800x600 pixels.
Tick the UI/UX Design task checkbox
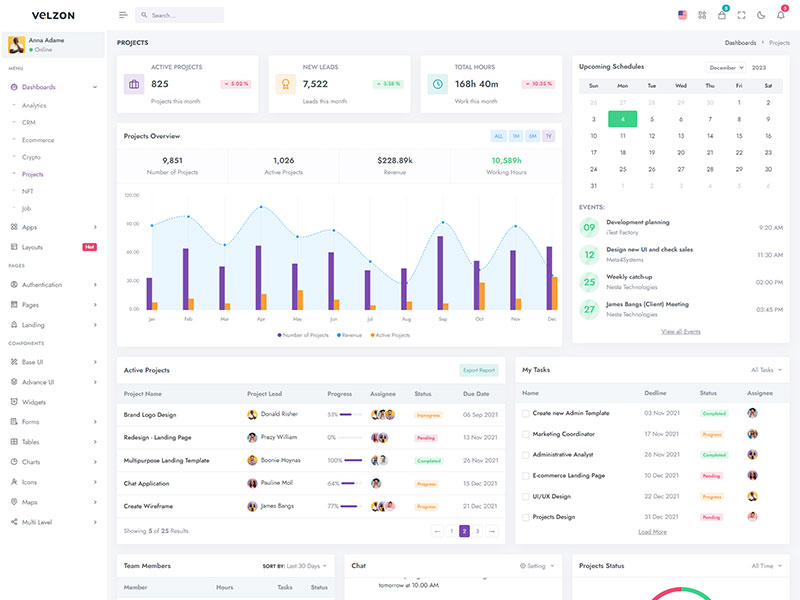[x=526, y=496]
